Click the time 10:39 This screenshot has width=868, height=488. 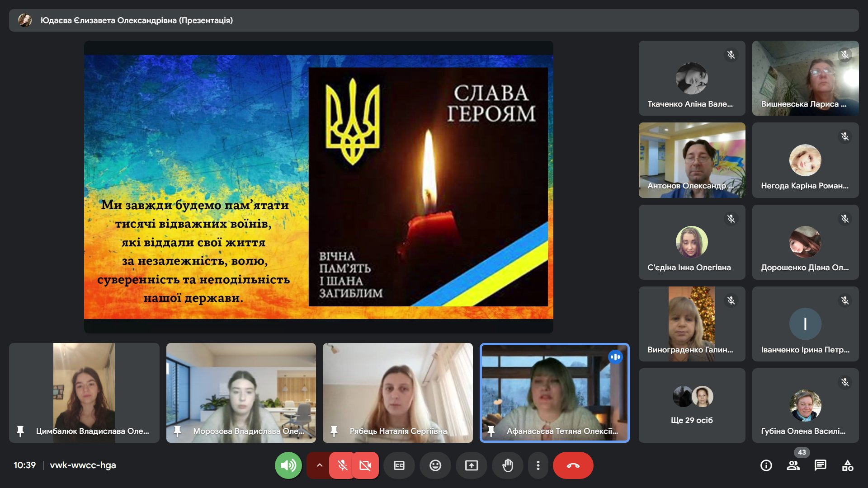coord(24,465)
